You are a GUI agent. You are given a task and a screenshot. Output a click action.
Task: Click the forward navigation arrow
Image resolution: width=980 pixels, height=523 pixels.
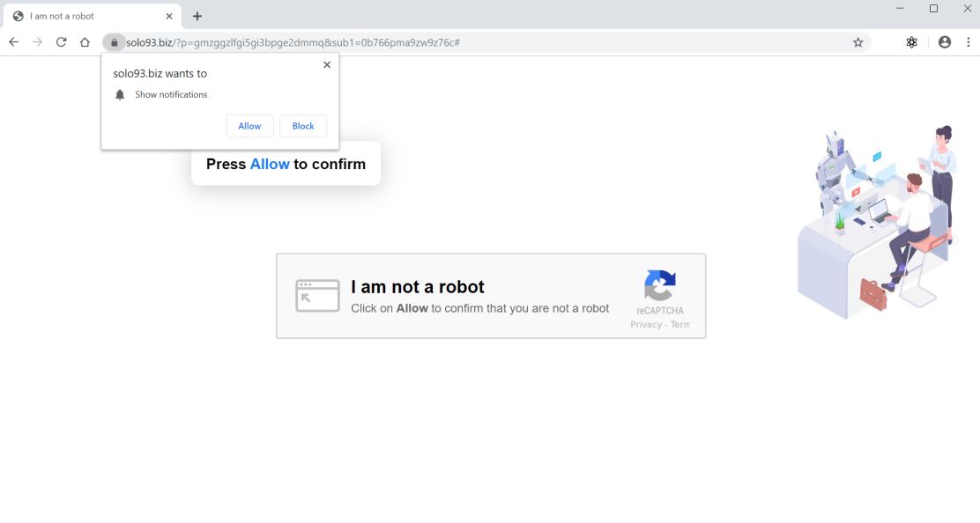click(x=37, y=41)
